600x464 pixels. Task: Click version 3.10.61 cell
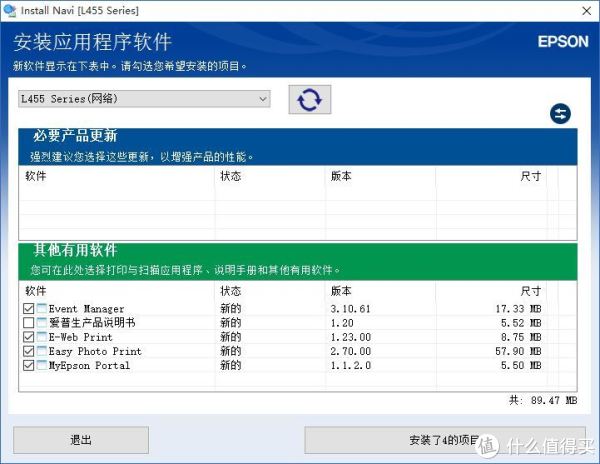coord(351,309)
